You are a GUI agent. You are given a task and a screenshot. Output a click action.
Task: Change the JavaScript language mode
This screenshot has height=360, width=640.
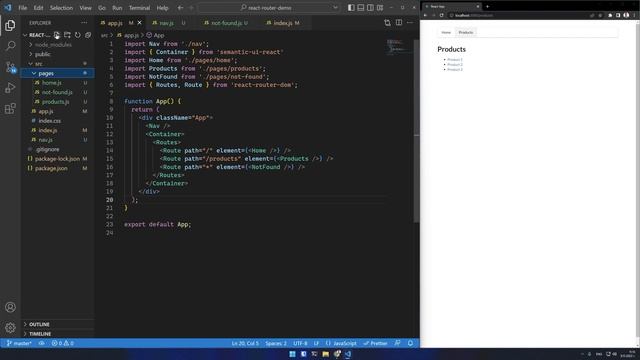(345, 343)
